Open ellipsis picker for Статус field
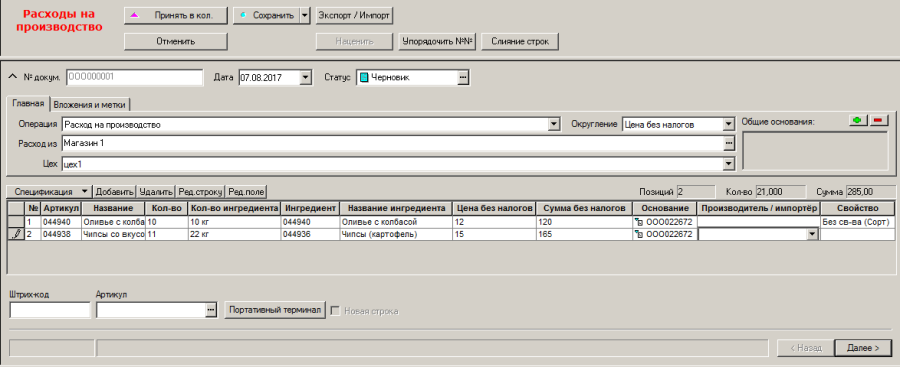 463,78
